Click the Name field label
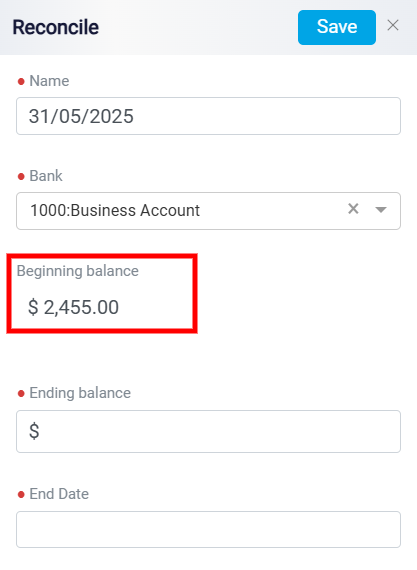Screen dimensions: 417x570 point(49,81)
